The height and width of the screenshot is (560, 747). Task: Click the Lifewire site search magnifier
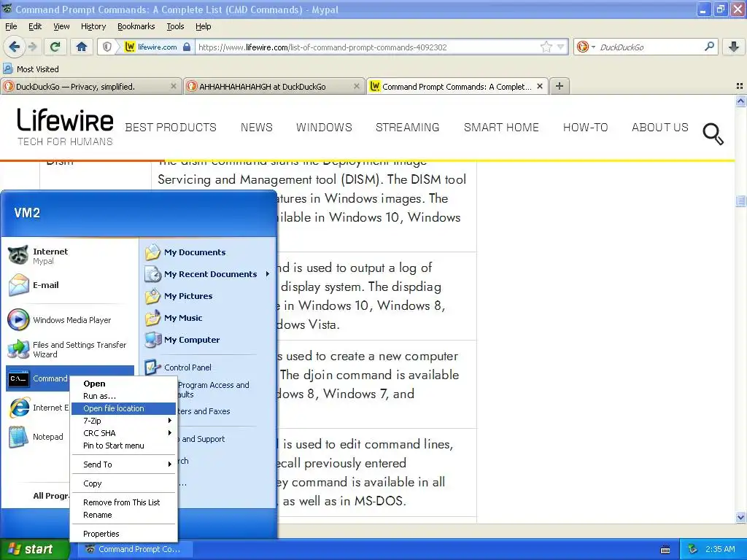[713, 134]
